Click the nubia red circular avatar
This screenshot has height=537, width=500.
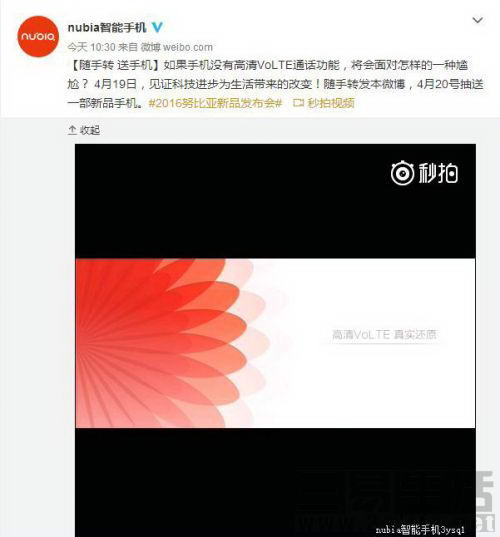pyautogui.click(x=38, y=36)
